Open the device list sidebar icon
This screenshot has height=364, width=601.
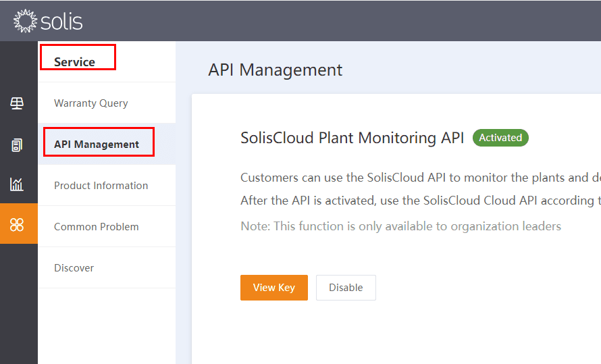17,145
